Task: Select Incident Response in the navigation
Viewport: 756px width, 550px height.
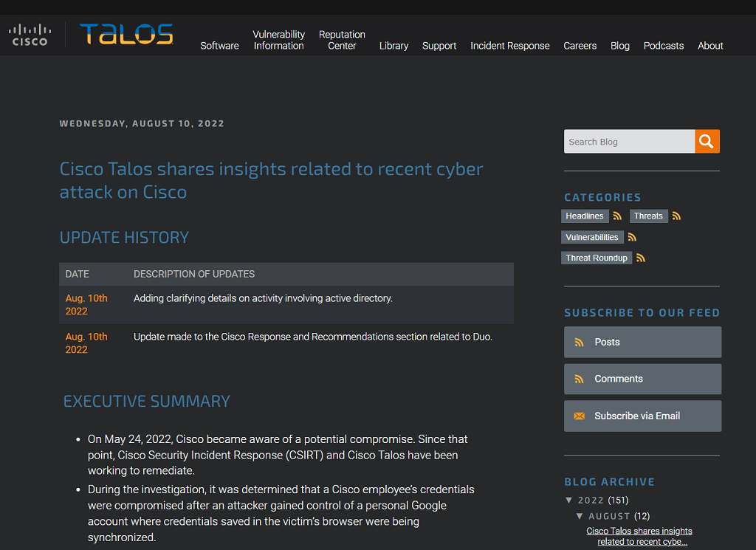Action: [x=510, y=45]
